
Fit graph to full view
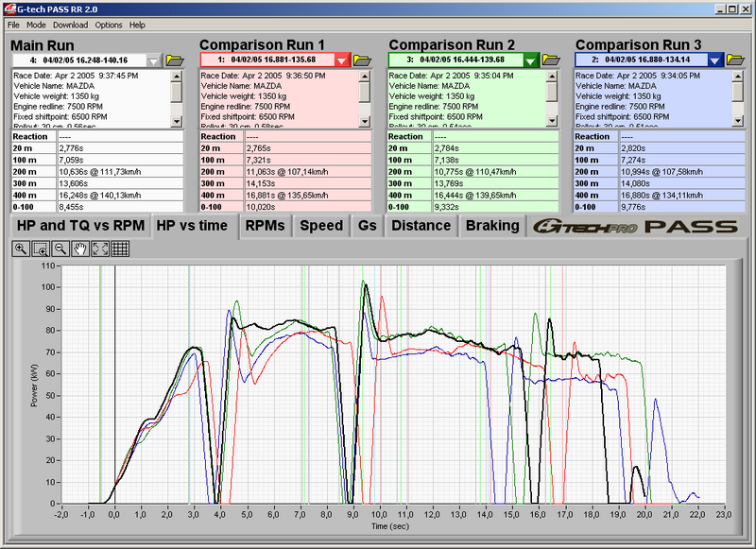point(100,249)
